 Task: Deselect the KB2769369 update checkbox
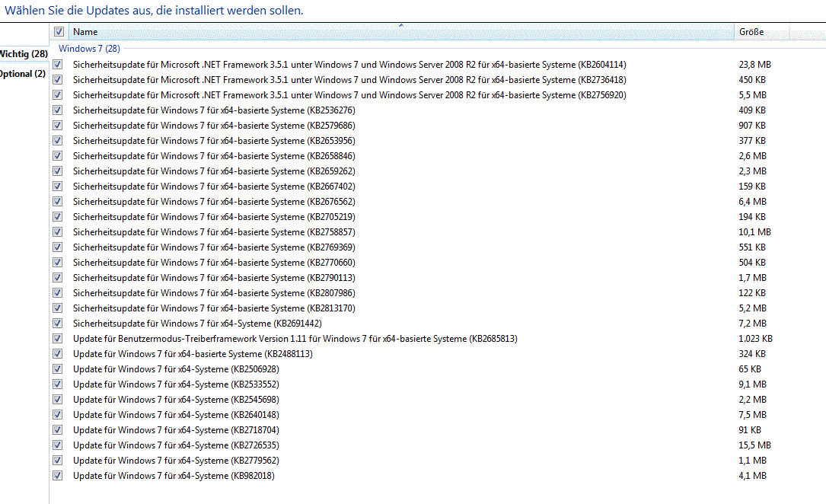(x=58, y=247)
